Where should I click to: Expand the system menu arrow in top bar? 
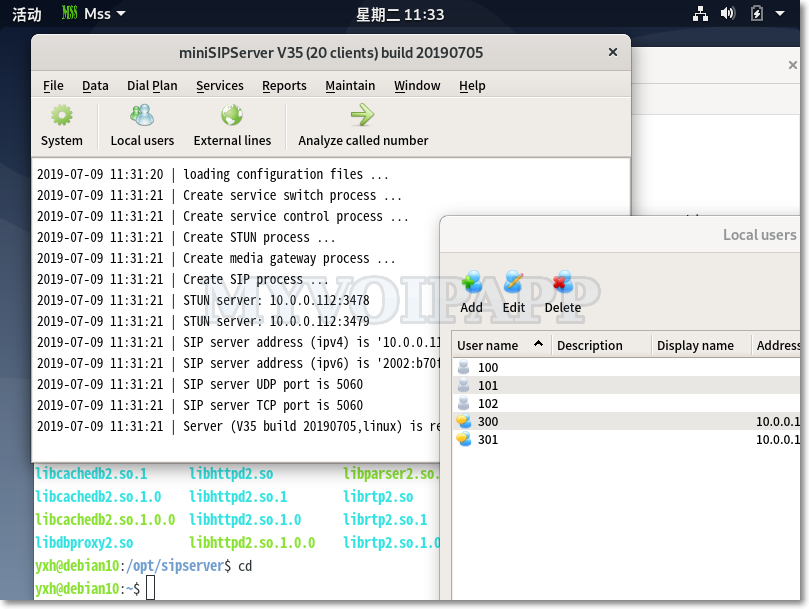pyautogui.click(x=780, y=13)
